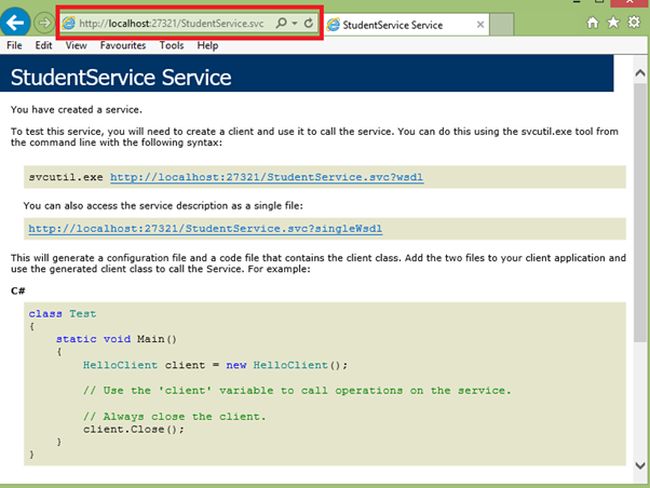This screenshot has width=650, height=488.
Task: Click the Internet Explorer icon on the tab
Action: tap(333, 25)
